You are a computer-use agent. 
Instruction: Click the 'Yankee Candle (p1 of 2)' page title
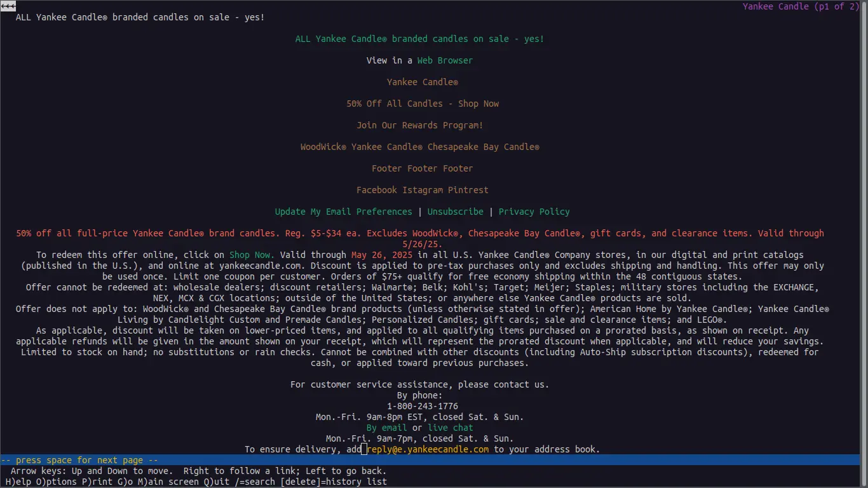(801, 6)
